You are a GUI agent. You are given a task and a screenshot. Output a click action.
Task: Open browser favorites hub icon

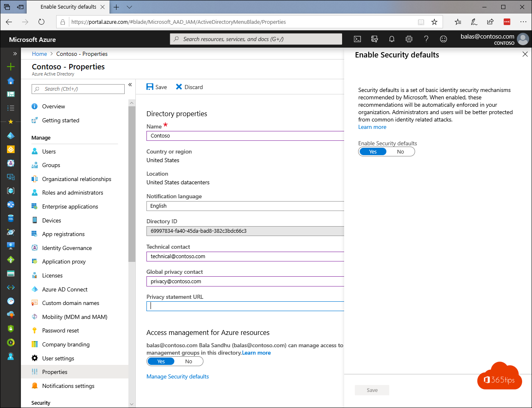pos(458,22)
